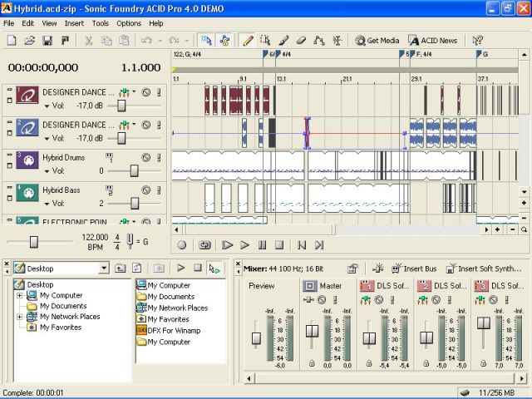Open Get Media from the toolbar
Viewport: 532px width, 399px height.
coord(377,41)
